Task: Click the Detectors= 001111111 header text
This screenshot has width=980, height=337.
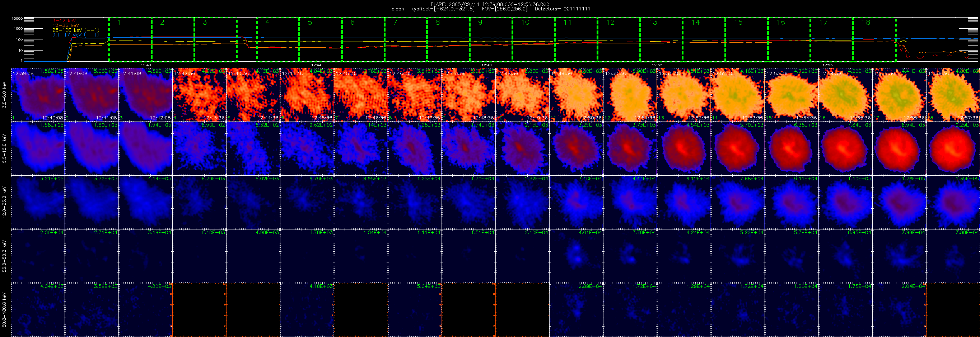Action: point(562,9)
